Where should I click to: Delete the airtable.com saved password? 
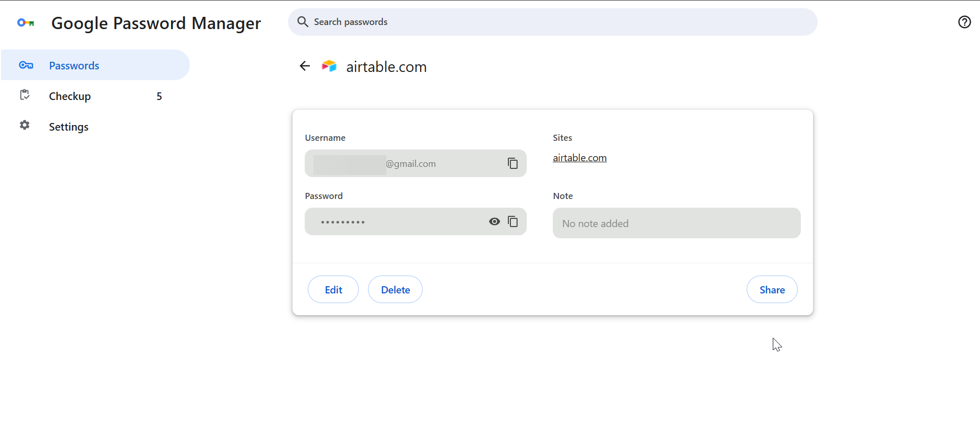point(395,290)
